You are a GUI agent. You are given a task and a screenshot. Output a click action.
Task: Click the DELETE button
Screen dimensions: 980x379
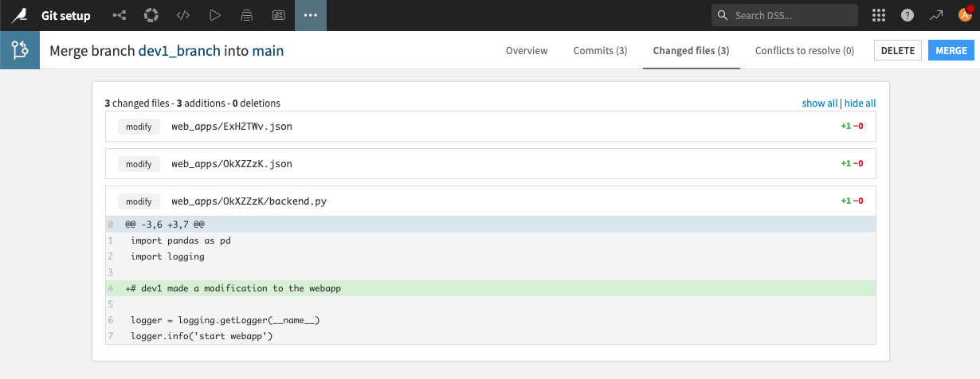(898, 50)
